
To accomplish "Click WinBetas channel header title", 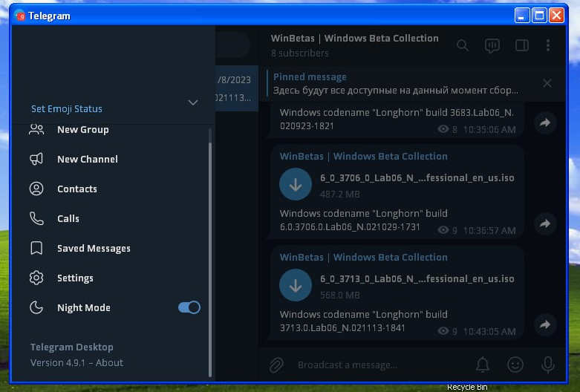I will coord(354,38).
